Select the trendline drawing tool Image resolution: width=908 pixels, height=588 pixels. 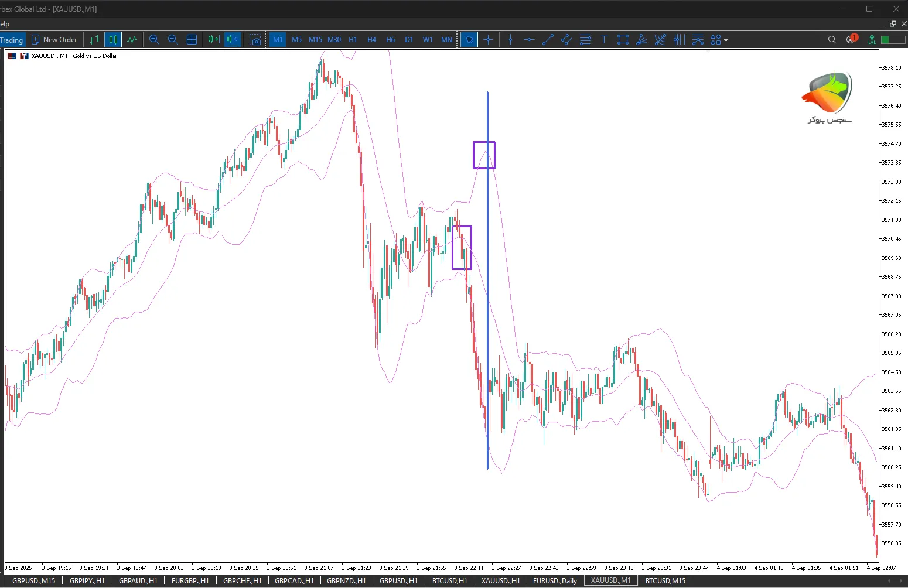pos(548,40)
